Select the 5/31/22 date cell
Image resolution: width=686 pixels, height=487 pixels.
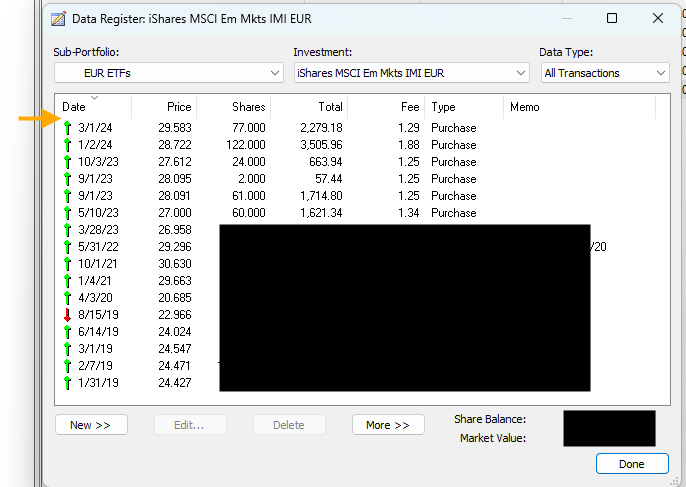point(98,247)
